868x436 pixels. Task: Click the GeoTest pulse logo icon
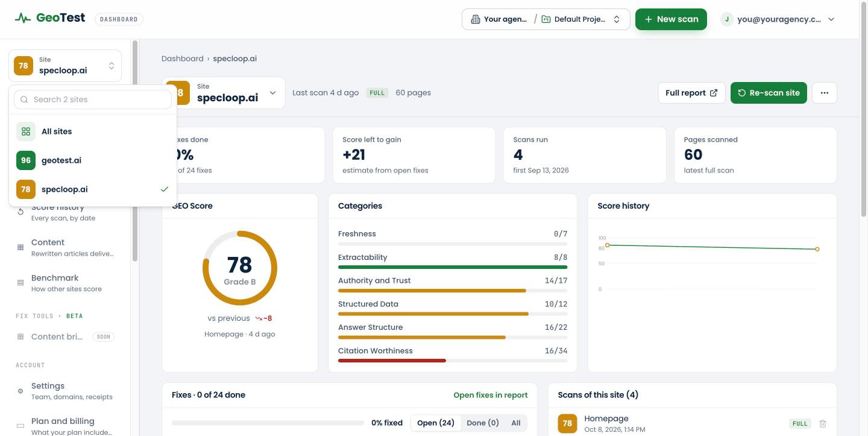tap(23, 19)
